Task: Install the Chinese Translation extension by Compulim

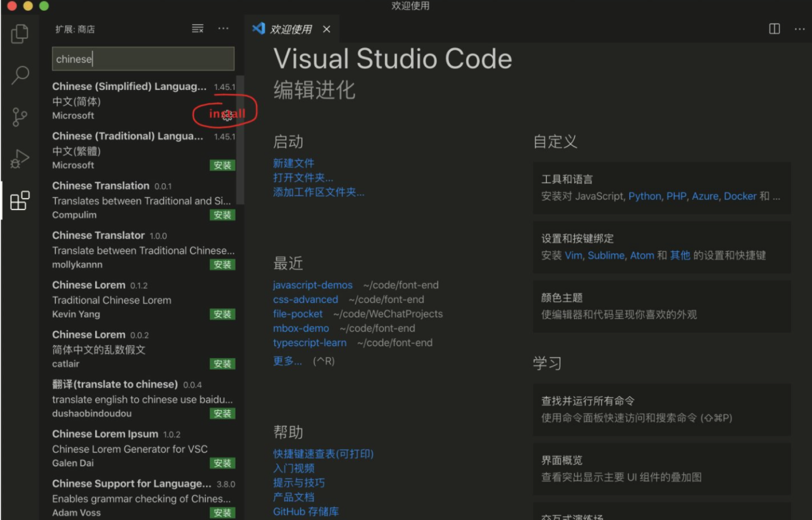Action: tap(222, 215)
